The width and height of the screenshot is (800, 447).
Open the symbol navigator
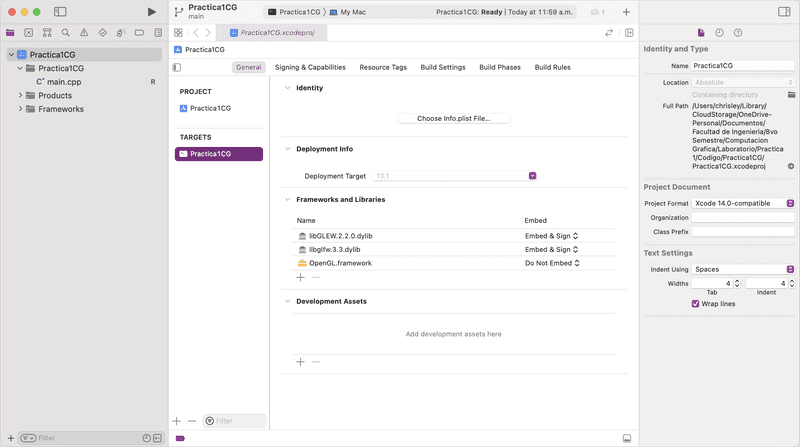[x=47, y=33]
